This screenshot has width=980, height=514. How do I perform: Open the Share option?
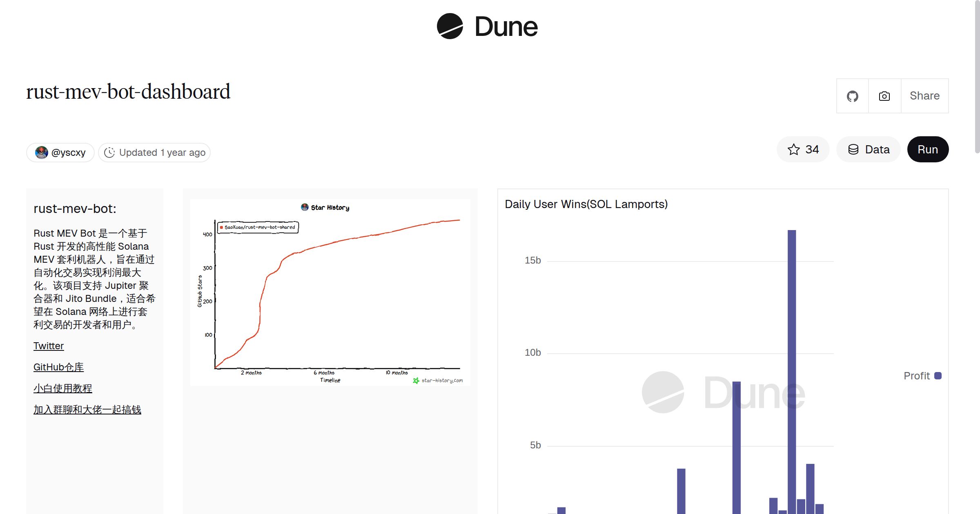pyautogui.click(x=924, y=95)
